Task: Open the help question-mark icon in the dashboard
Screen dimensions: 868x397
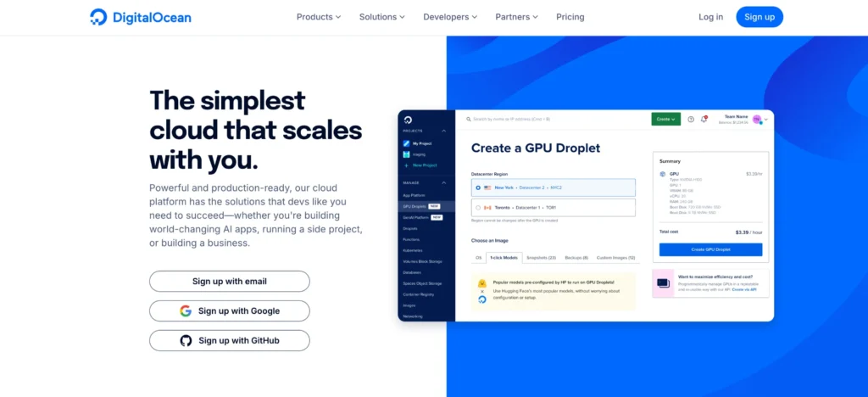Action: click(x=691, y=119)
